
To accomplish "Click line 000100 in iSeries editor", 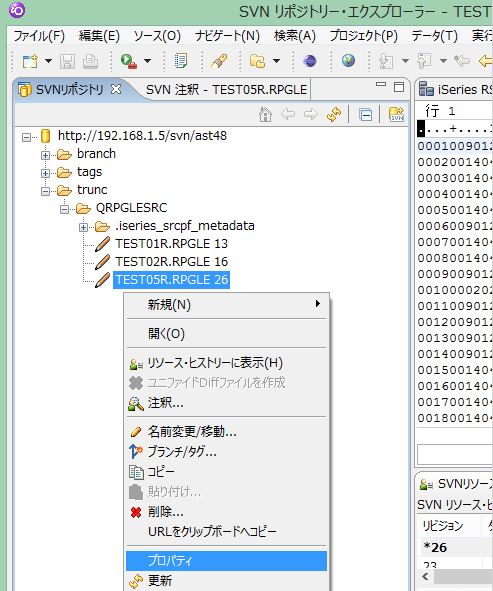I will pos(455,146).
